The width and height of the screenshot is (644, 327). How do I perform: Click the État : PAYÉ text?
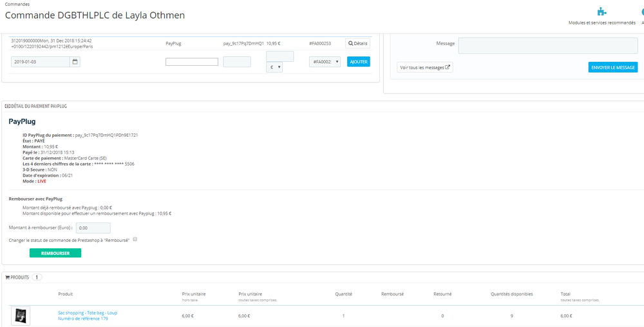coord(33,141)
